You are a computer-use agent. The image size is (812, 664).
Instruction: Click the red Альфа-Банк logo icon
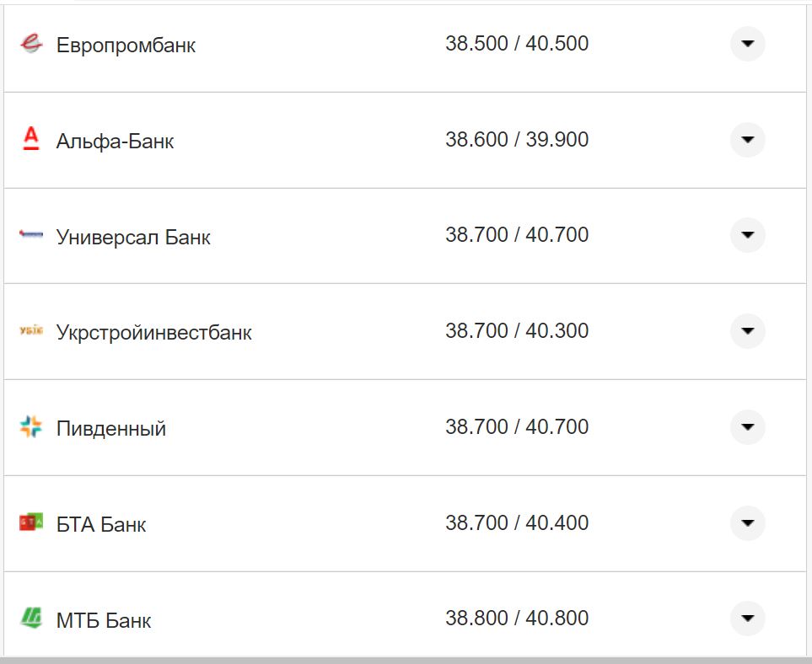point(30,139)
